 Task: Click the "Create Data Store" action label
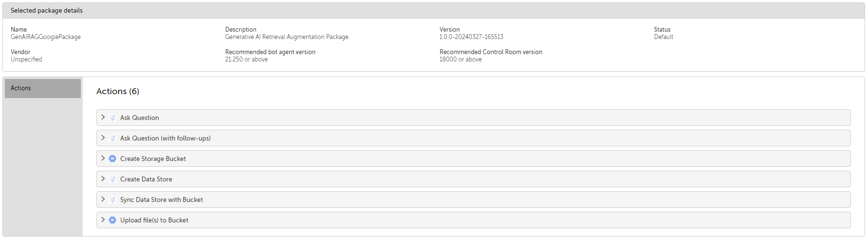point(146,179)
